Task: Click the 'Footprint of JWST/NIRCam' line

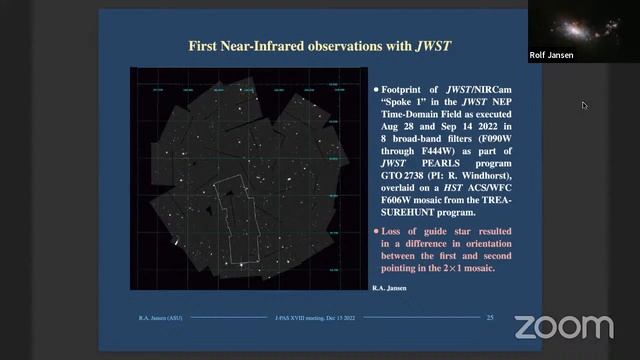Action: tap(446, 89)
